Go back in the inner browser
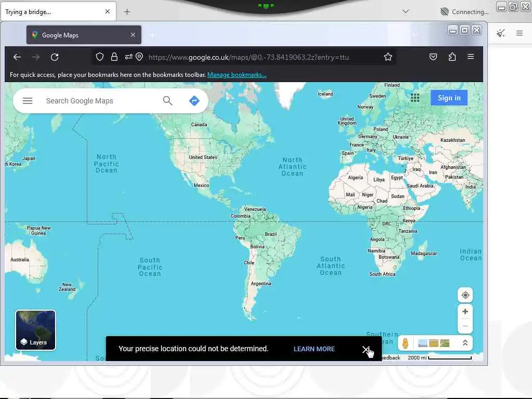 [17, 57]
